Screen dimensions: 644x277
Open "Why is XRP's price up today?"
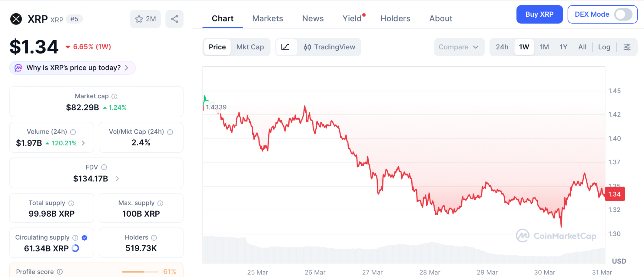pyautogui.click(x=73, y=68)
